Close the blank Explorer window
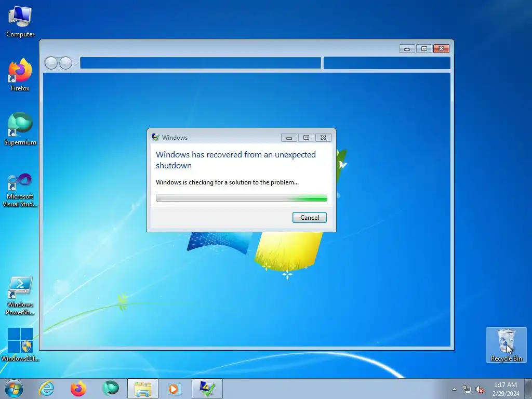 pos(442,49)
